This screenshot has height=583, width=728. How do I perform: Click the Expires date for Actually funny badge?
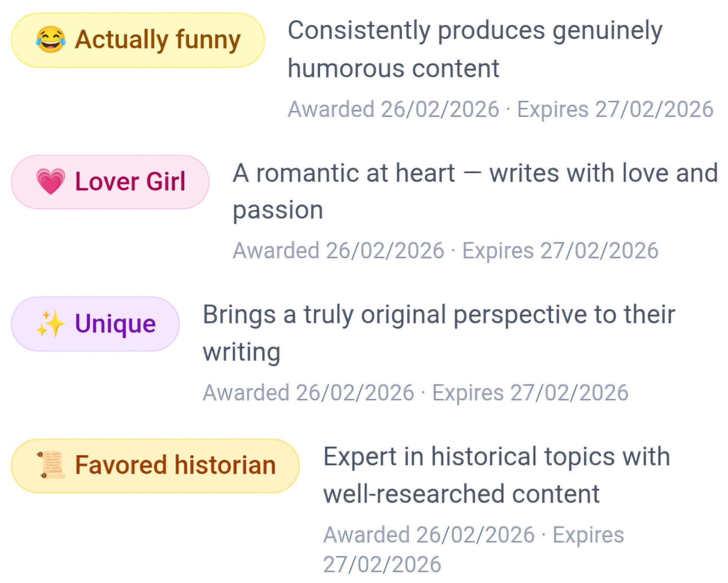615,109
